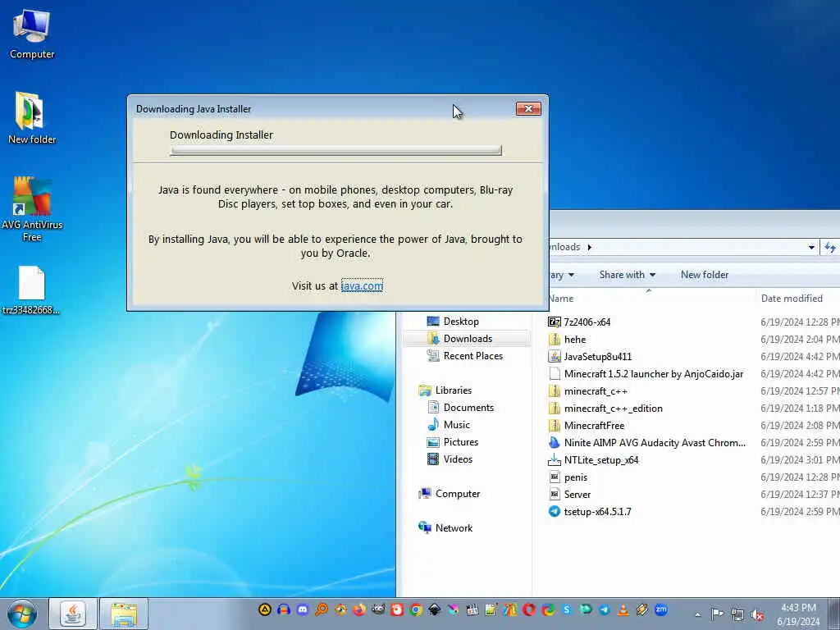Viewport: 840px width, 630px height.
Task: Select the Ninite AIMP AVG Audacity installer file
Action: point(647,442)
